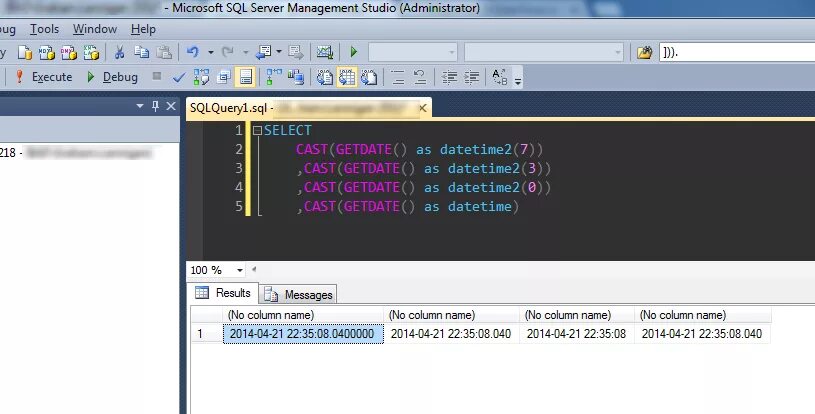The image size is (815, 414).
Task: Parse the query with checkmark icon
Action: click(179, 77)
